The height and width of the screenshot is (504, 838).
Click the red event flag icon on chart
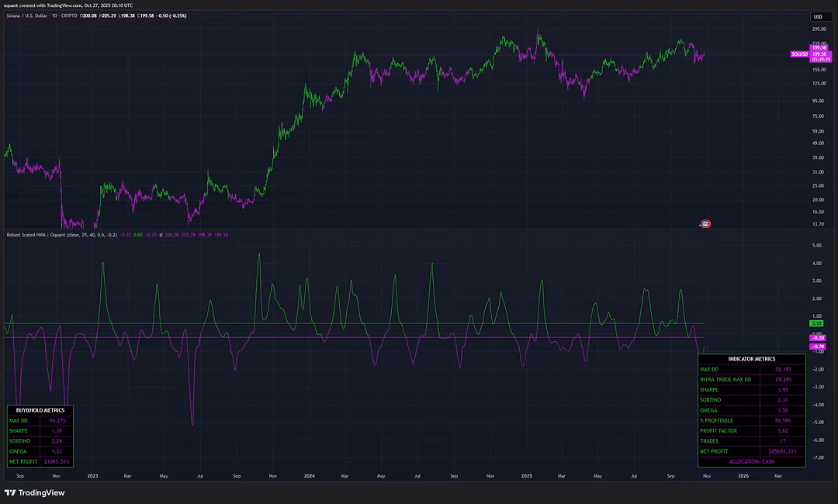705,224
